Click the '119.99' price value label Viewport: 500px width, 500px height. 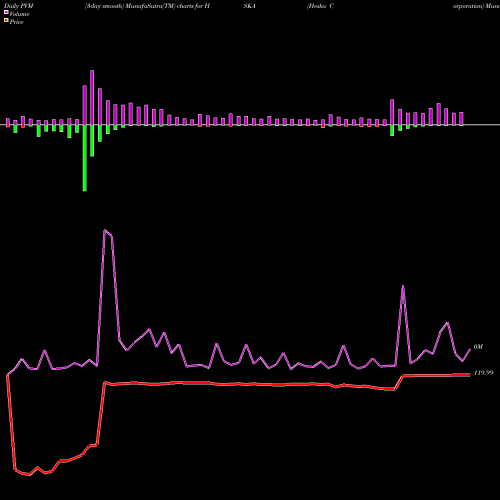click(x=483, y=373)
